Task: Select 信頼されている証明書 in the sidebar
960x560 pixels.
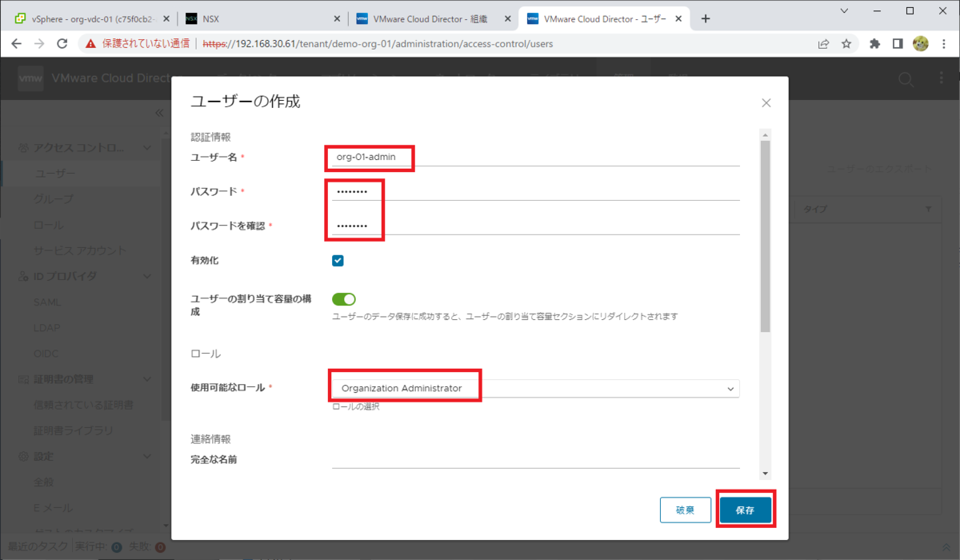Action: 84,405
